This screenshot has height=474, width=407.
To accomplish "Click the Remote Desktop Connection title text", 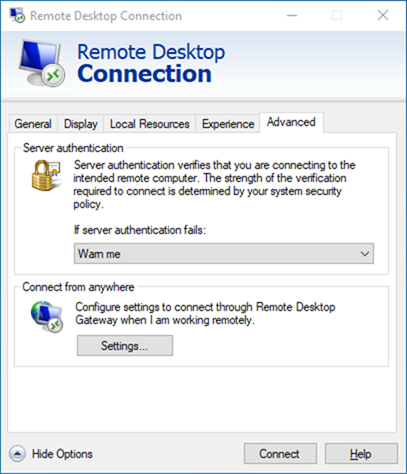I will point(106,16).
